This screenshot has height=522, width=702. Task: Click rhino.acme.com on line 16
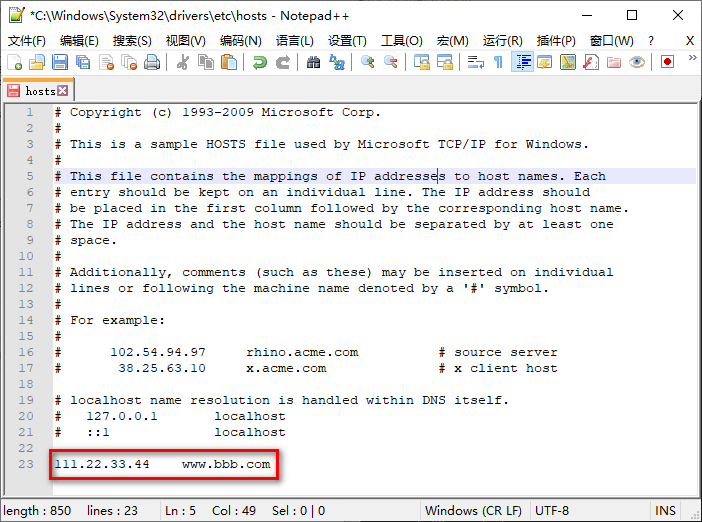coord(302,352)
